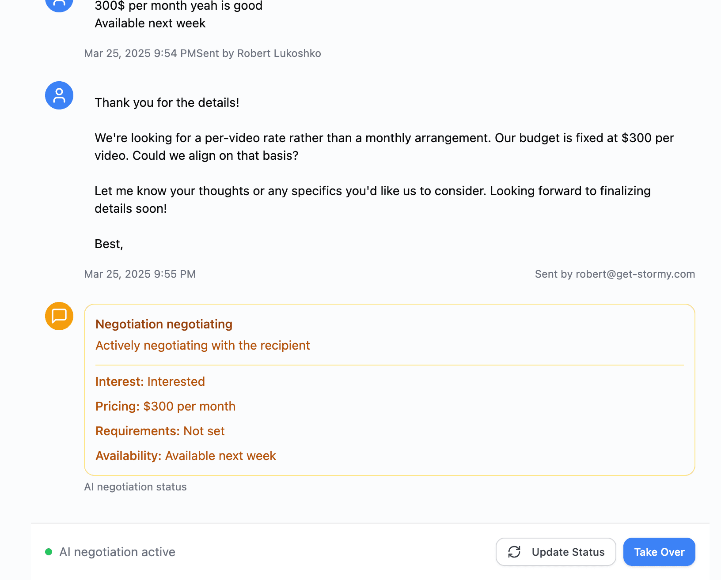
Task: Click the partially visible blue avatar at top
Action: click(x=59, y=5)
